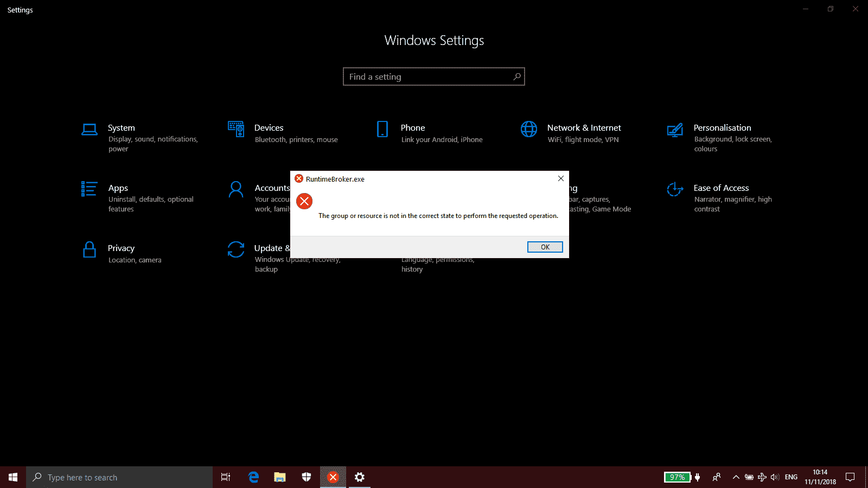This screenshot has width=868, height=488.
Task: Open the 'System' category title
Action: coord(121,128)
